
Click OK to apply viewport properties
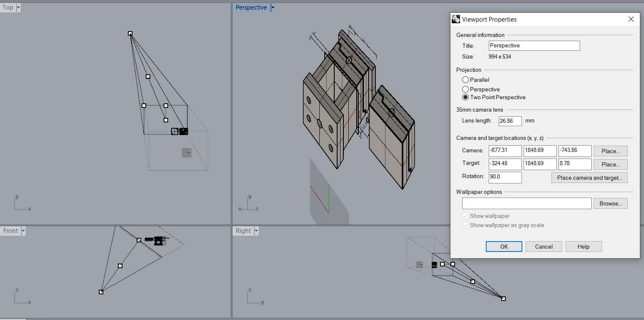click(x=504, y=247)
